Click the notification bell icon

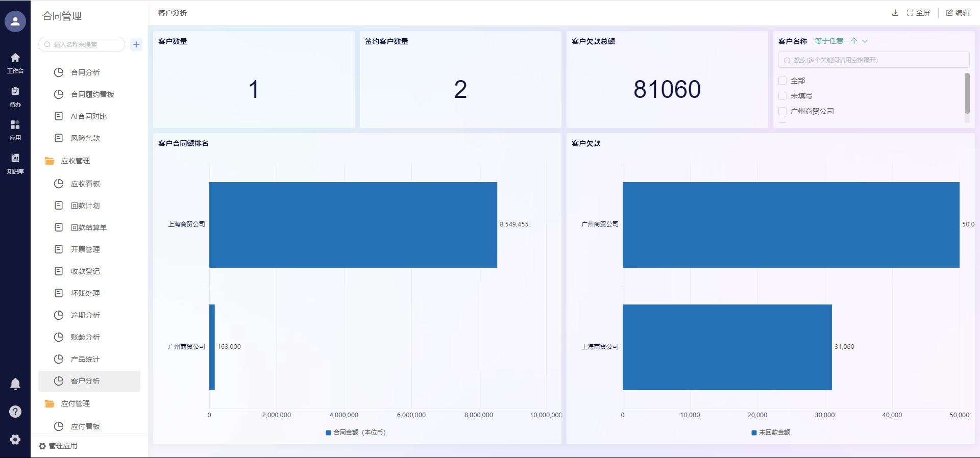click(15, 384)
